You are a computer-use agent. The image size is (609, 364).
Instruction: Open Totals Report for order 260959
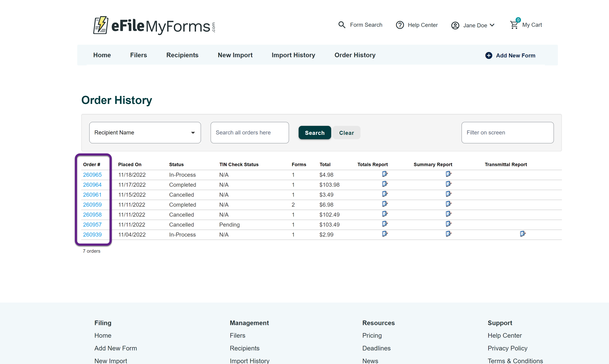[x=384, y=204]
